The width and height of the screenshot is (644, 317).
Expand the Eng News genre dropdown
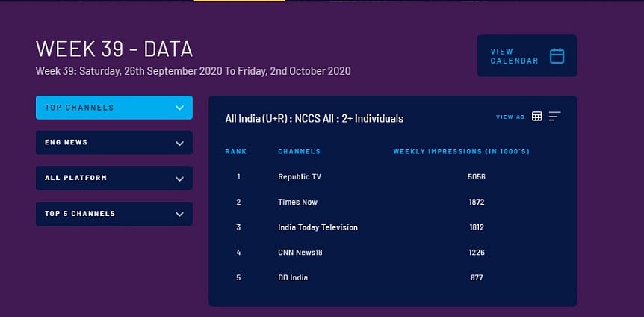(114, 142)
